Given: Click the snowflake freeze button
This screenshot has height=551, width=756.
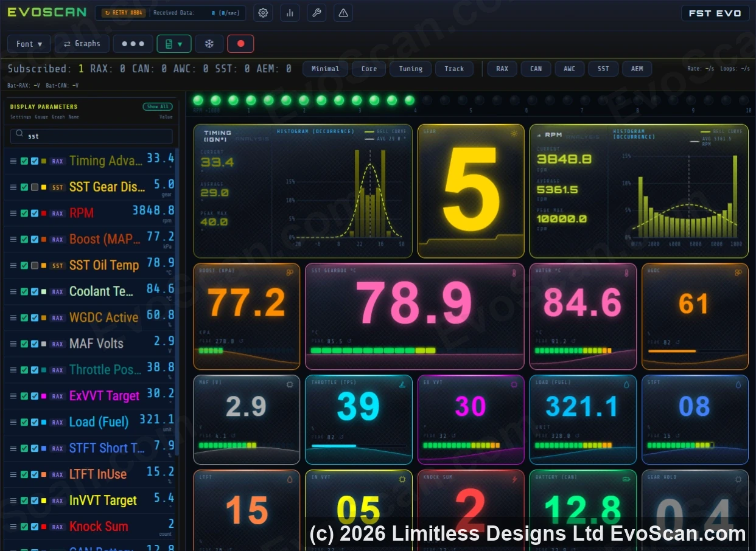Looking at the screenshot, I should point(209,44).
